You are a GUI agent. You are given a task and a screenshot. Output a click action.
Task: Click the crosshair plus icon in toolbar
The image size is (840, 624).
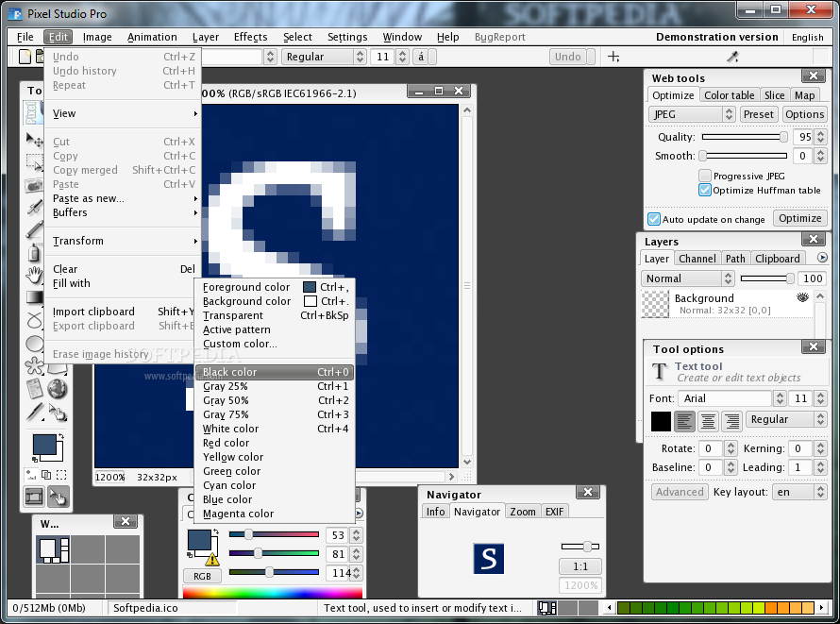(613, 57)
